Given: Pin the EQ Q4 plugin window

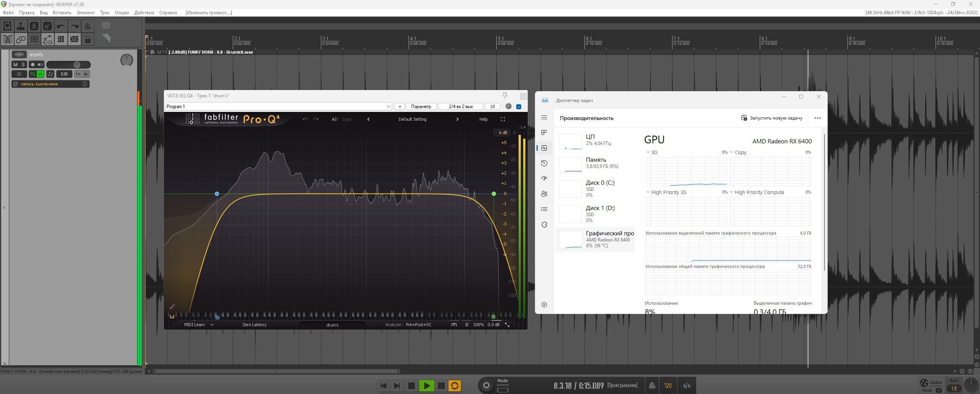Looking at the screenshot, I should click(505, 95).
